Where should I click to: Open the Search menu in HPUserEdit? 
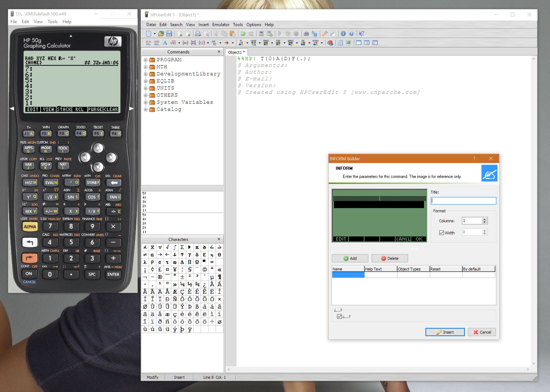coord(176,25)
